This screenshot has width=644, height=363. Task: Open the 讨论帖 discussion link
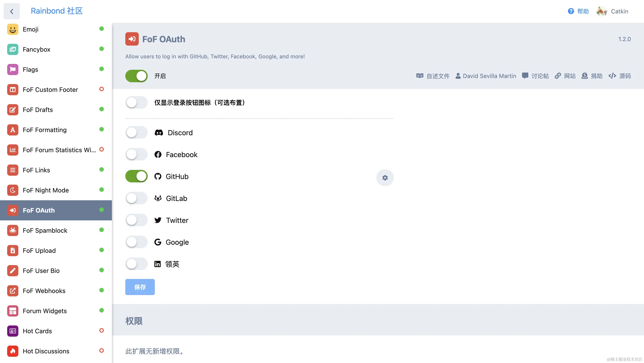[x=535, y=76]
